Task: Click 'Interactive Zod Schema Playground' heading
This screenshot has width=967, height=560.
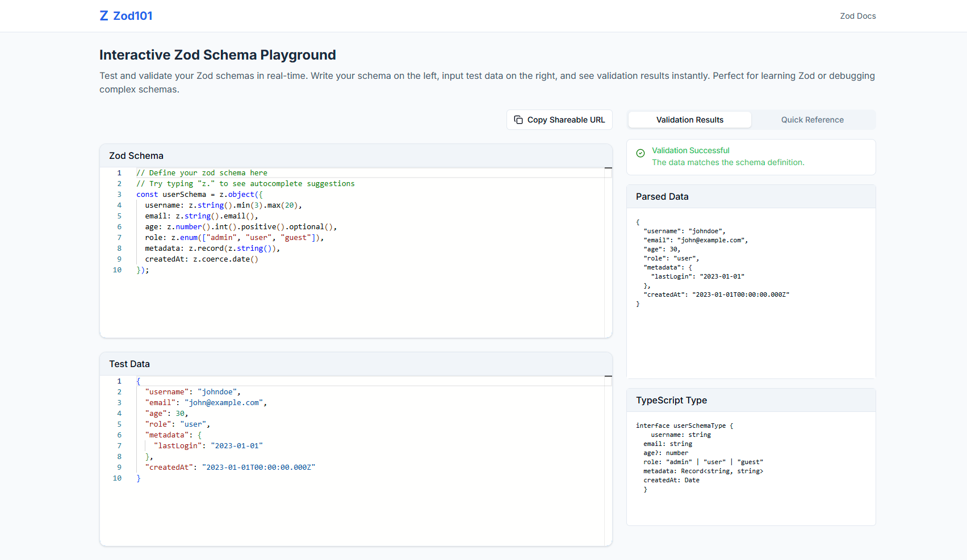Action: pos(217,55)
